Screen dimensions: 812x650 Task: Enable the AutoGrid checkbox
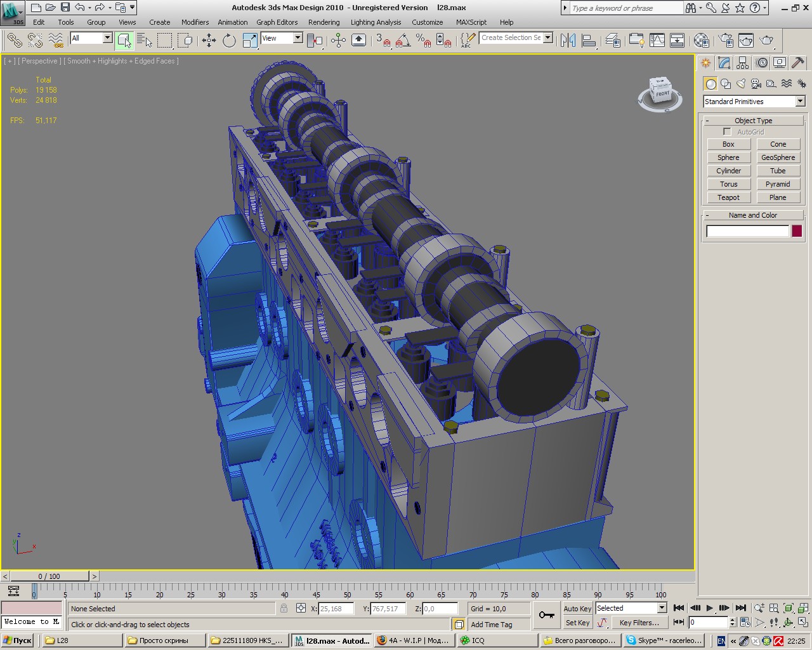tap(727, 132)
